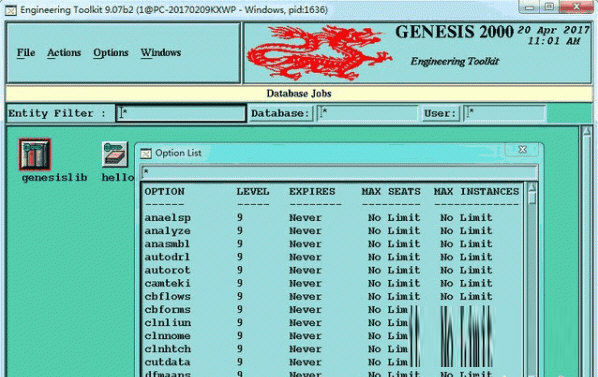Screen dimensions: 598x377
Task: Click the Engineering Toolkit title bar icon
Action: (x=11, y=10)
